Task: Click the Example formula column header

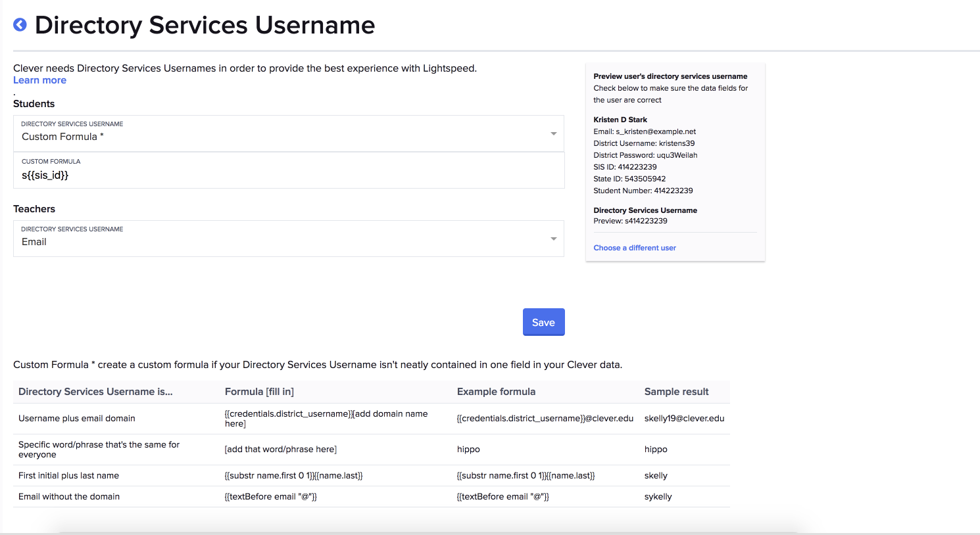Action: (496, 392)
